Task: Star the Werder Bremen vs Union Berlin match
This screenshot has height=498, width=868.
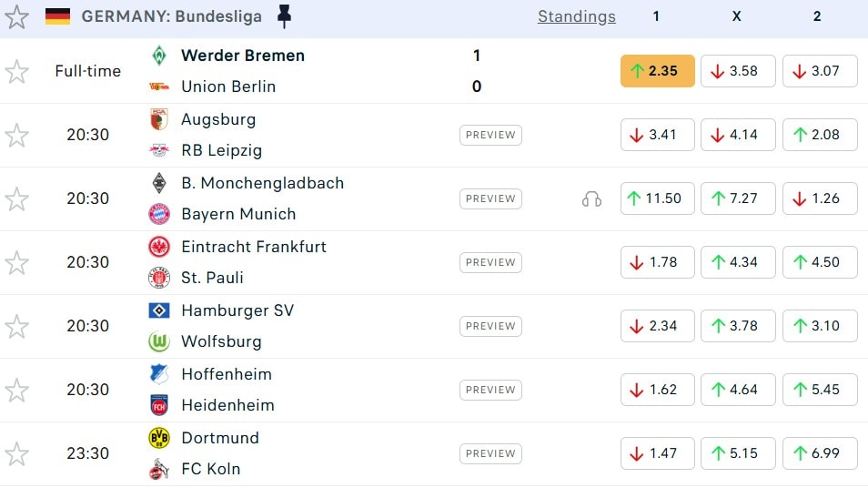Action: (x=17, y=71)
